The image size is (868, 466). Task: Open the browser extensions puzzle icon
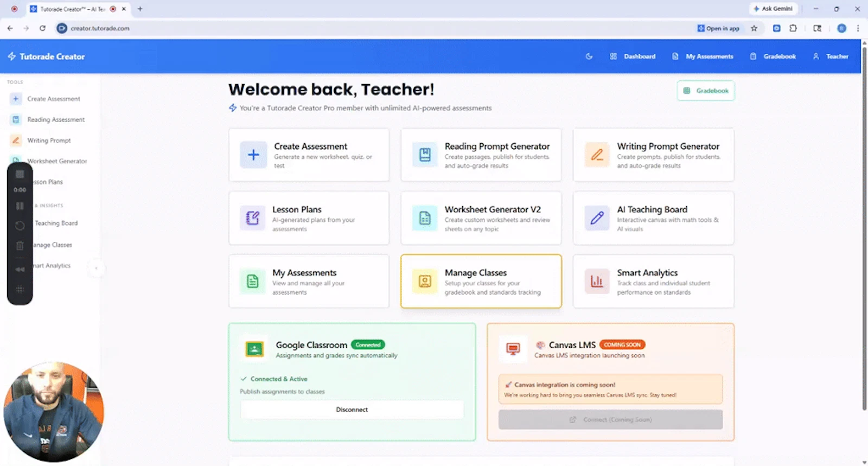pyautogui.click(x=793, y=28)
